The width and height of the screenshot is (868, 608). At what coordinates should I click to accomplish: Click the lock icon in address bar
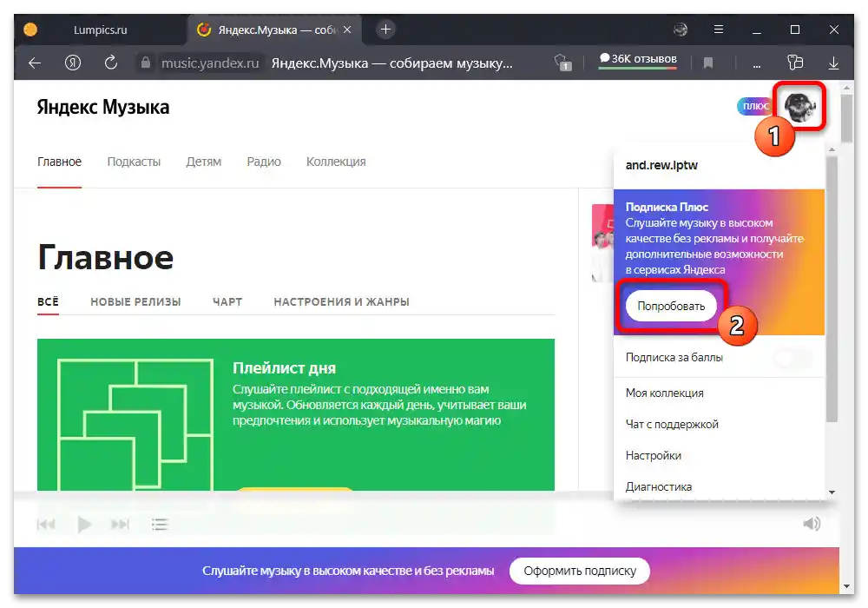[146, 63]
